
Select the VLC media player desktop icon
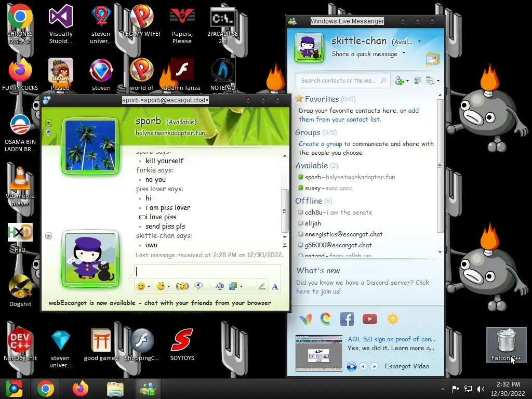click(20, 187)
